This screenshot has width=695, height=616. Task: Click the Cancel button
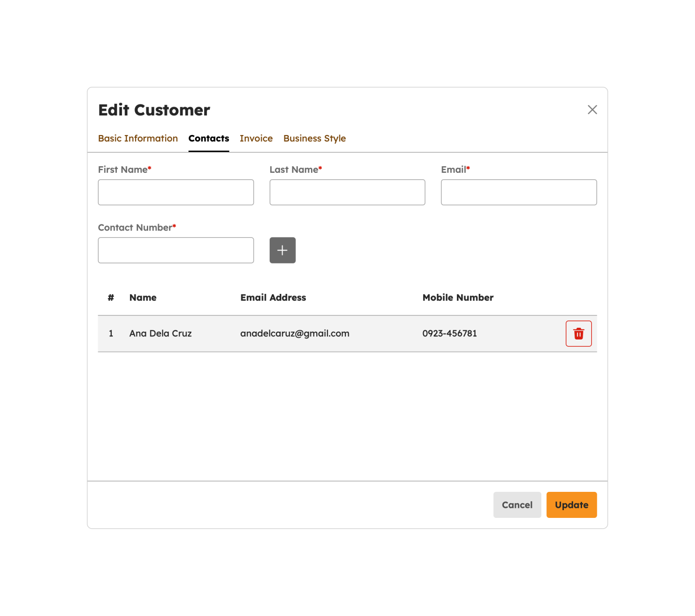517,505
